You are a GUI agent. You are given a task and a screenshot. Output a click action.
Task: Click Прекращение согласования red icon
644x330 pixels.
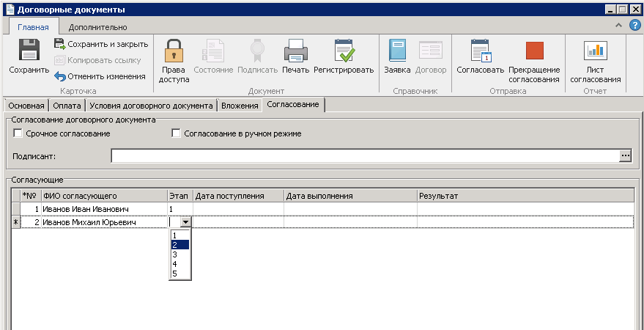534,51
